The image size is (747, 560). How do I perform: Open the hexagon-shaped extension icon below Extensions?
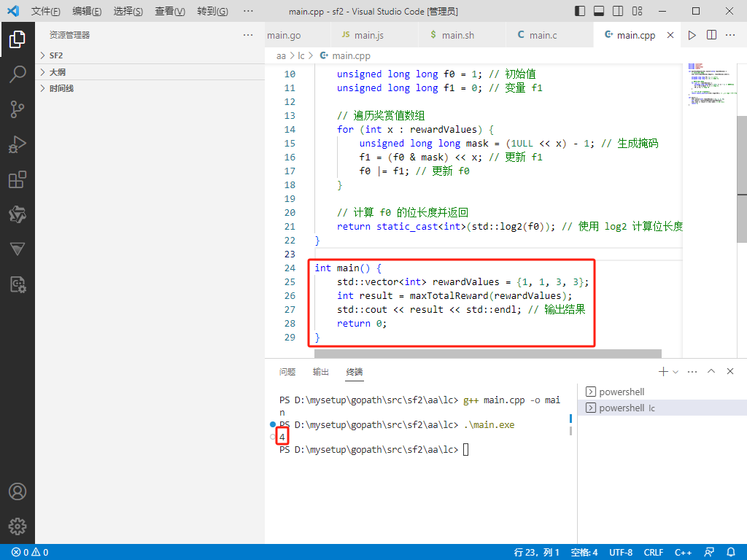(x=18, y=214)
